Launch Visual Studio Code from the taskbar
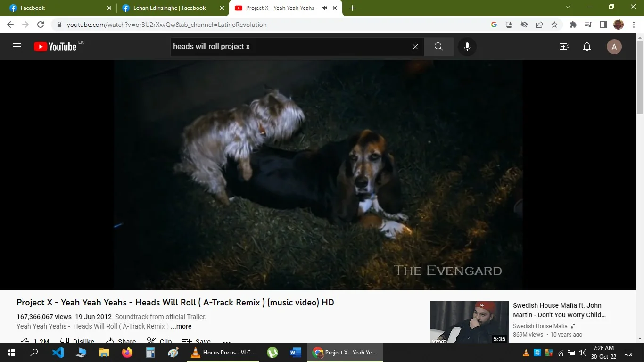Screen dimensions: 644x362 [x=58, y=353]
